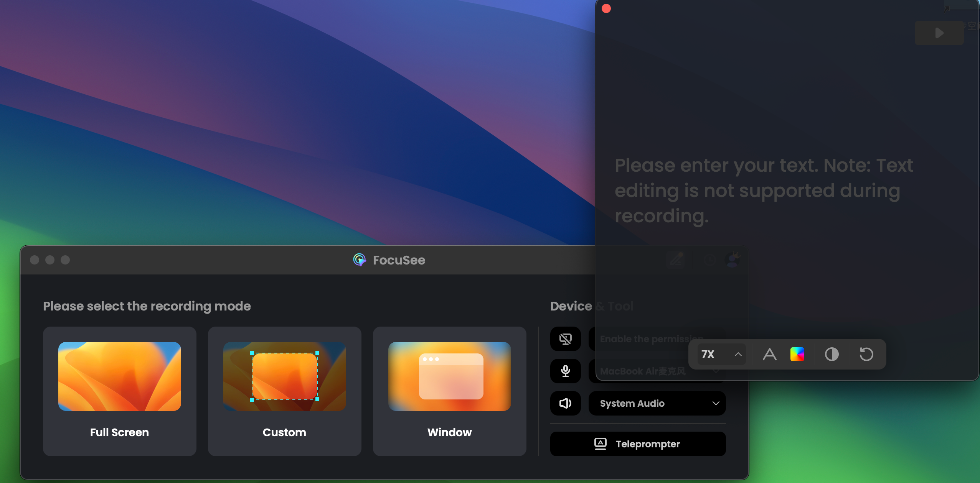Screen dimensions: 980x483
Task: Click the arrow icon at teleprompter top-right corner
Action: pos(946,9)
